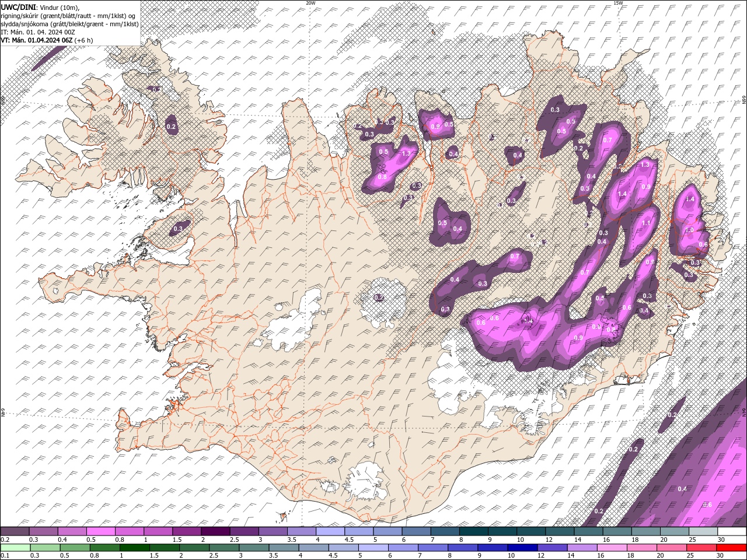
Task: Select the darkest purple swatch between 2 and 2.5
Action: [x=215, y=531]
